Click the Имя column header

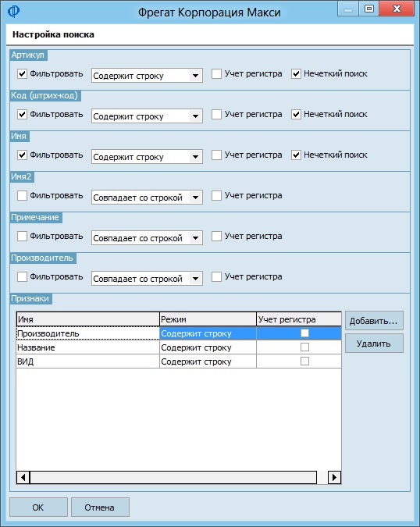[87, 319]
